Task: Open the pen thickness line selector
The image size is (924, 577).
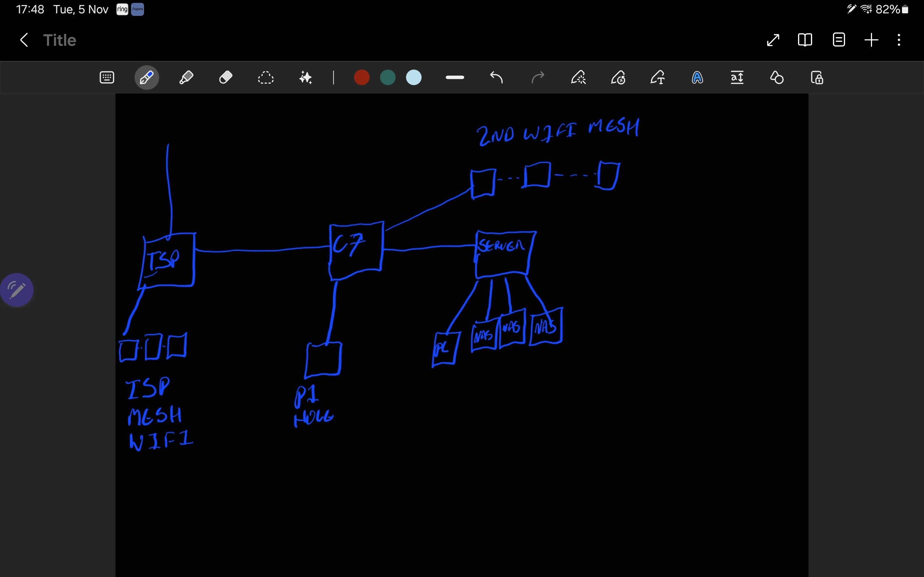Action: [x=455, y=78]
